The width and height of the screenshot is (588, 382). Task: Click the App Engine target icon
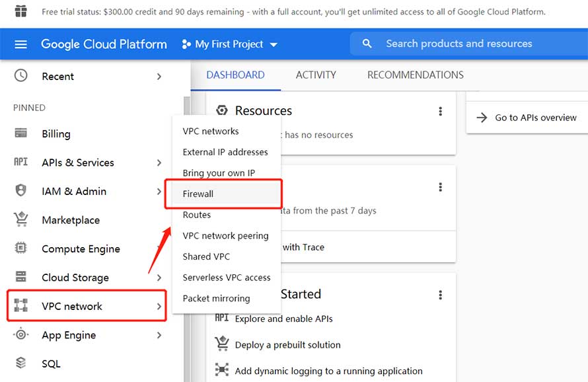tap(21, 334)
